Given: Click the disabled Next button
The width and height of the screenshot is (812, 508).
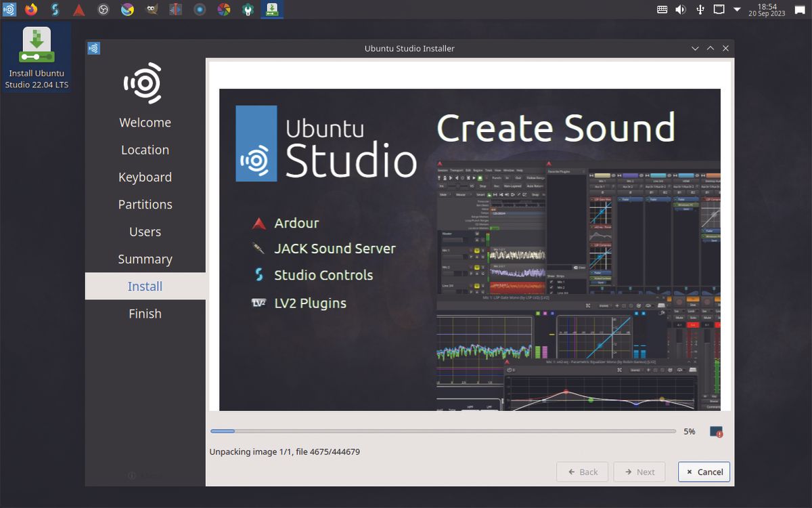Looking at the screenshot, I should [639, 471].
